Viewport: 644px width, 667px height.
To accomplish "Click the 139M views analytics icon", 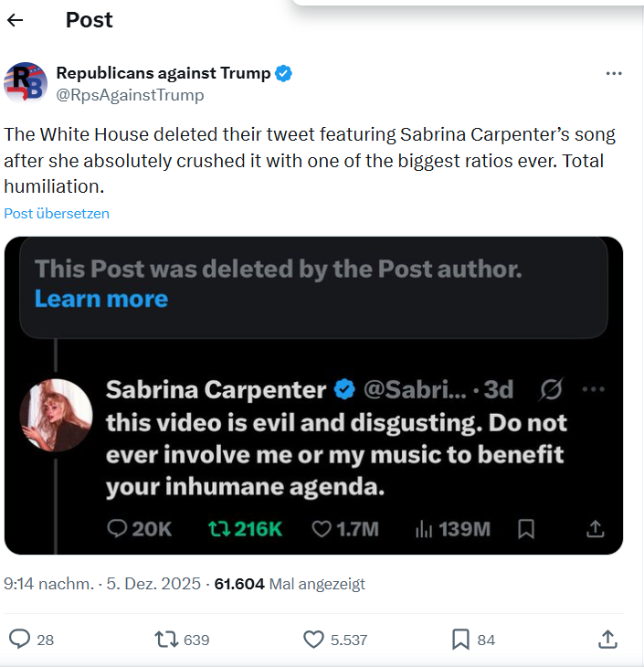I will (425, 528).
